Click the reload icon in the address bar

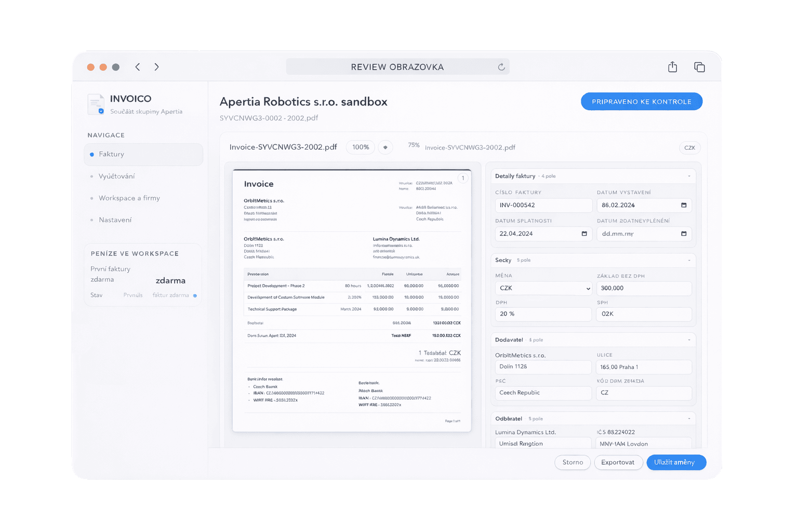tap(501, 67)
